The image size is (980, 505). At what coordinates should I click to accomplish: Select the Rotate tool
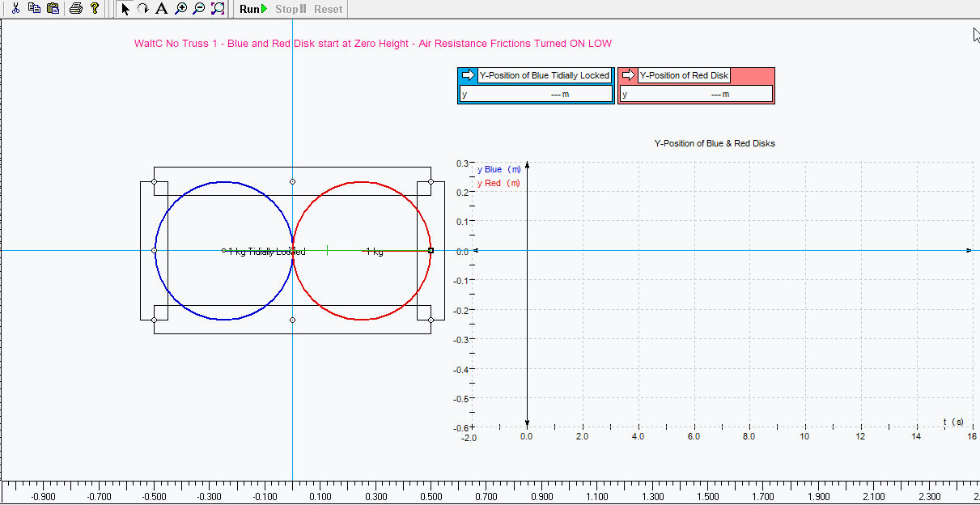(143, 9)
